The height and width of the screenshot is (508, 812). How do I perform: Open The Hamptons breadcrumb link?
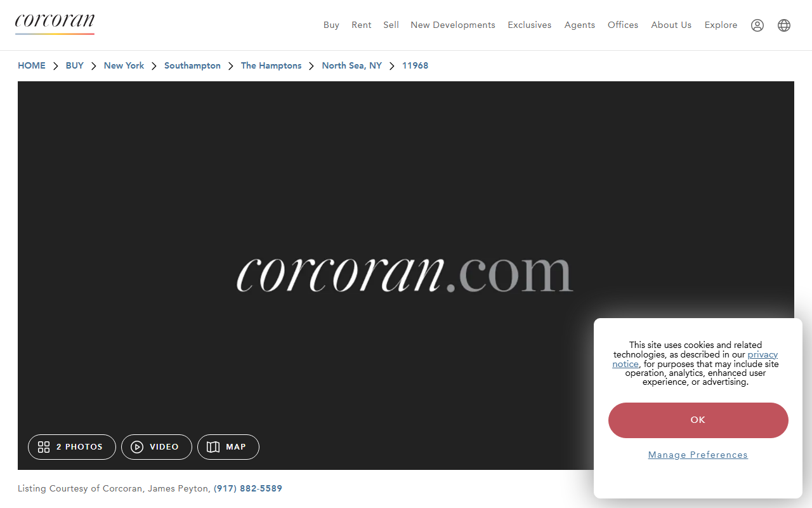point(272,65)
